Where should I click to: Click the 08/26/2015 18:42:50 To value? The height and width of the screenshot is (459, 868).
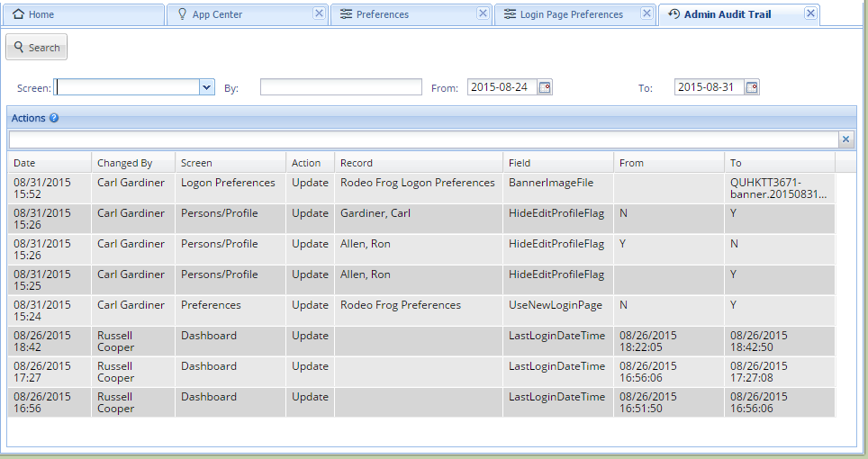780,341
